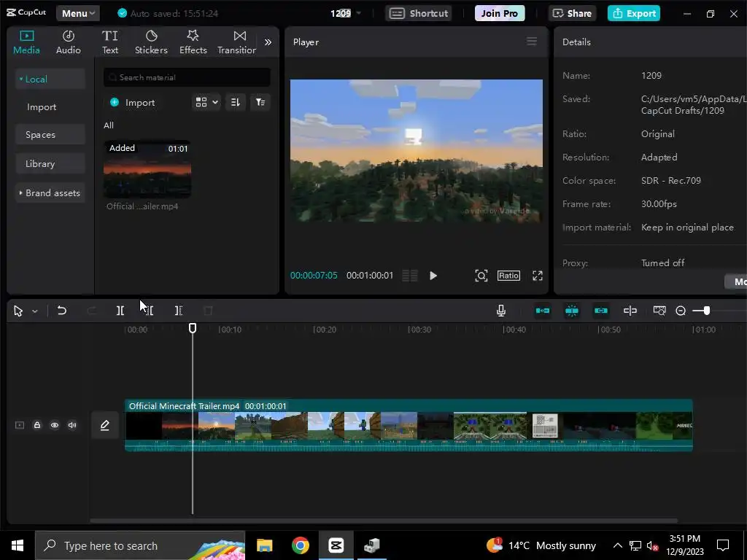Click the Share button
Screen dimensions: 747x560
click(x=572, y=13)
